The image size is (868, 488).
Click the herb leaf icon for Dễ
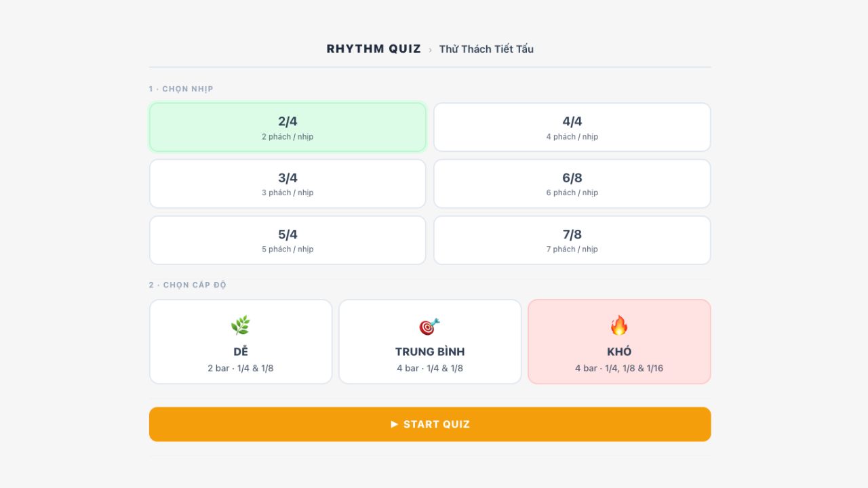coord(241,326)
